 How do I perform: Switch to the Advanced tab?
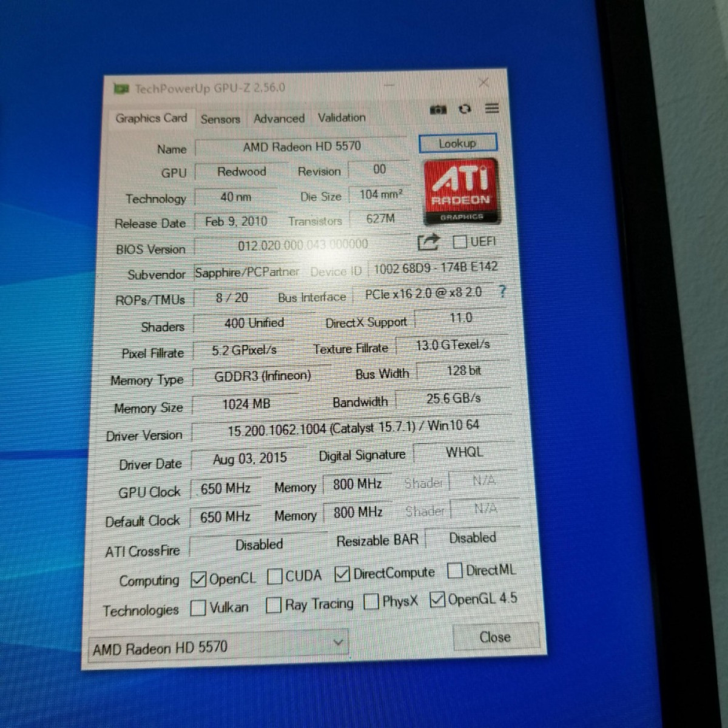click(279, 118)
